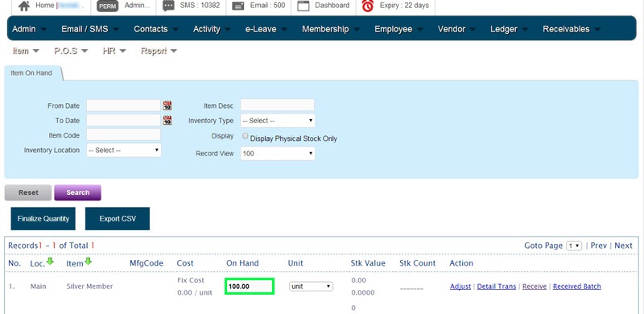Click the Email envelope icon

pyautogui.click(x=238, y=6)
